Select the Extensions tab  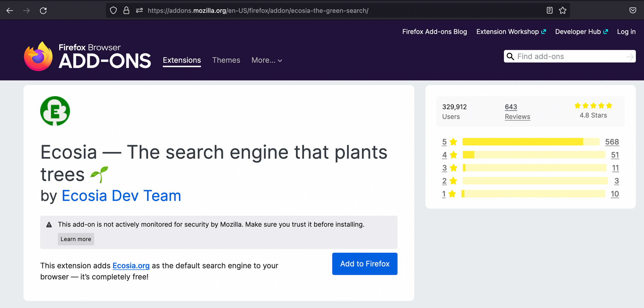pos(182,60)
